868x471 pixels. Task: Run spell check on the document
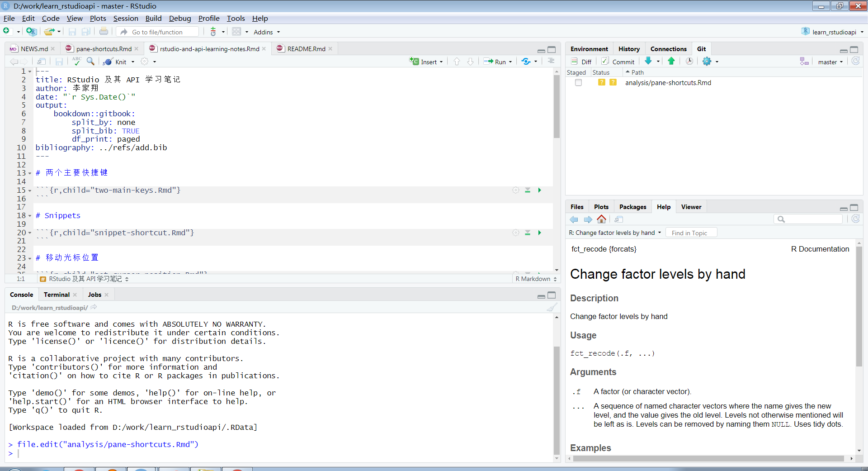click(x=76, y=61)
